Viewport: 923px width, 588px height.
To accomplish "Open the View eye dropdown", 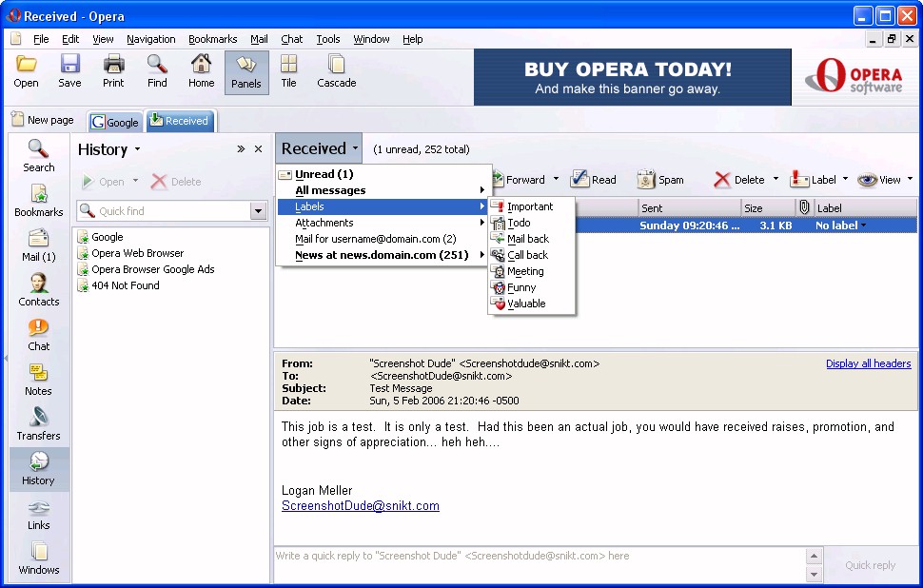I will 884,180.
